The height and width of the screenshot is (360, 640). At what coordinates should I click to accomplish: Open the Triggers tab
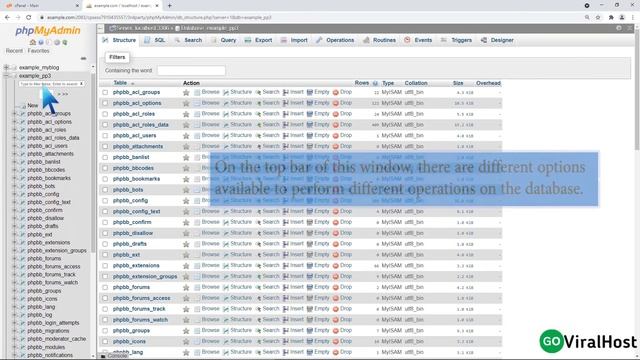tap(456, 40)
